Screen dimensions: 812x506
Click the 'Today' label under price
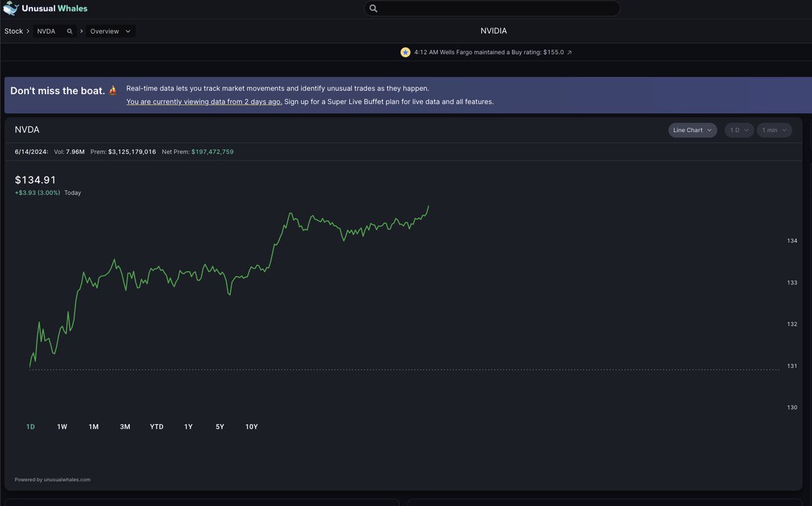click(x=72, y=193)
